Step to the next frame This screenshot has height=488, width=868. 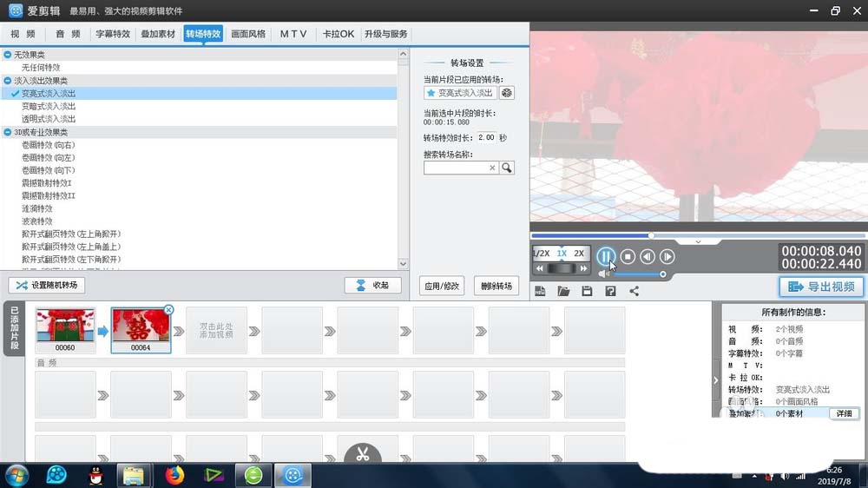(667, 256)
